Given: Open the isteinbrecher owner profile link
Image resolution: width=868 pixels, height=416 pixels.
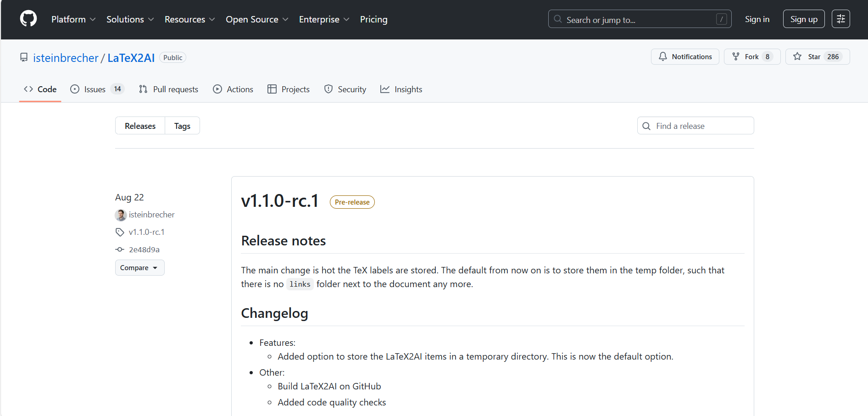Looking at the screenshot, I should pos(66,58).
